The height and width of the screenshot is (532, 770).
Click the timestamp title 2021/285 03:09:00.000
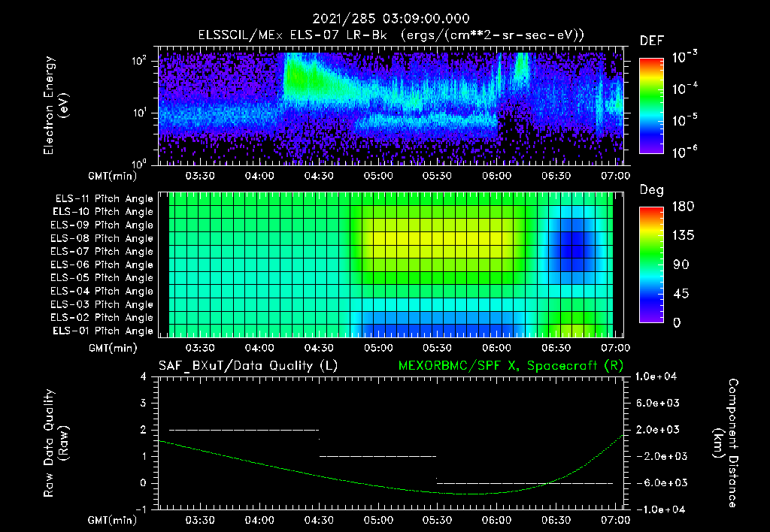click(x=391, y=19)
